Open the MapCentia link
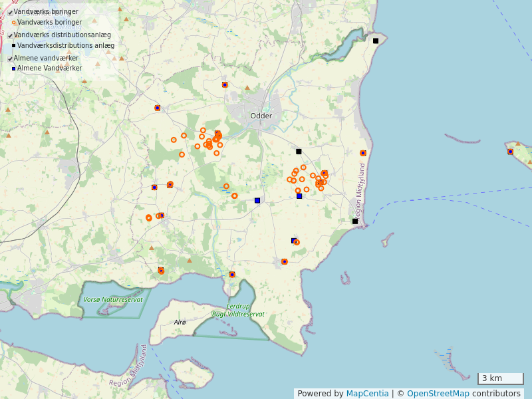532x399 pixels. 367,394
